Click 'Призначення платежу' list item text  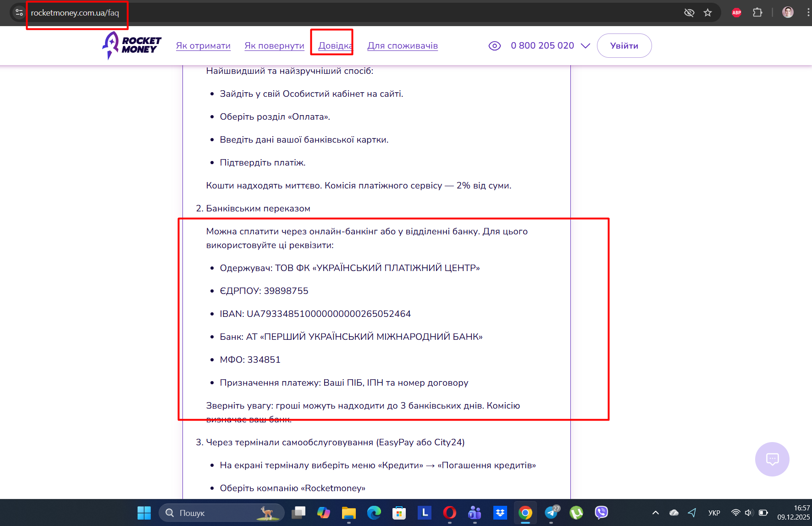point(344,382)
